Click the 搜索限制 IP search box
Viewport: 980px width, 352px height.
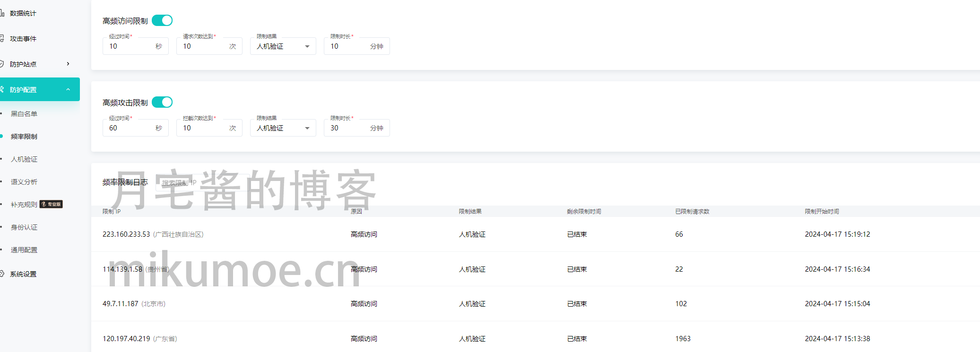coord(202,182)
